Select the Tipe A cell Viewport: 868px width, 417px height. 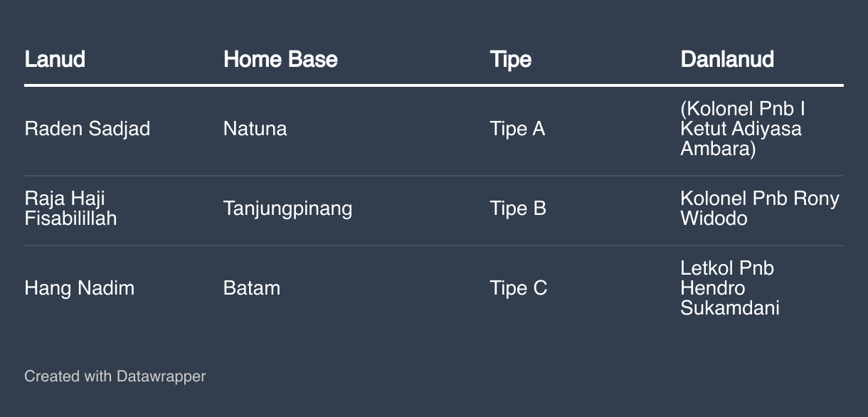[517, 129]
